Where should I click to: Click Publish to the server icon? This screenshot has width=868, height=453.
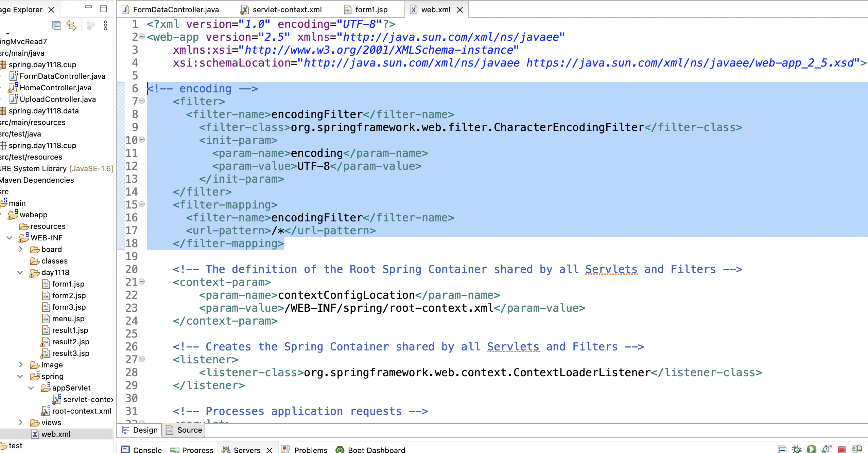tap(856, 449)
